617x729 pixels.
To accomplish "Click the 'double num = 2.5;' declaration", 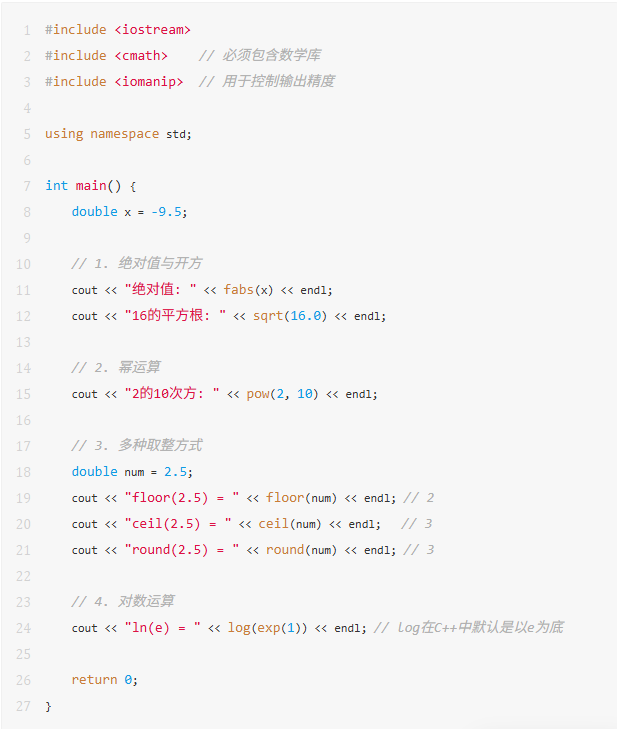I will pyautogui.click(x=132, y=472).
